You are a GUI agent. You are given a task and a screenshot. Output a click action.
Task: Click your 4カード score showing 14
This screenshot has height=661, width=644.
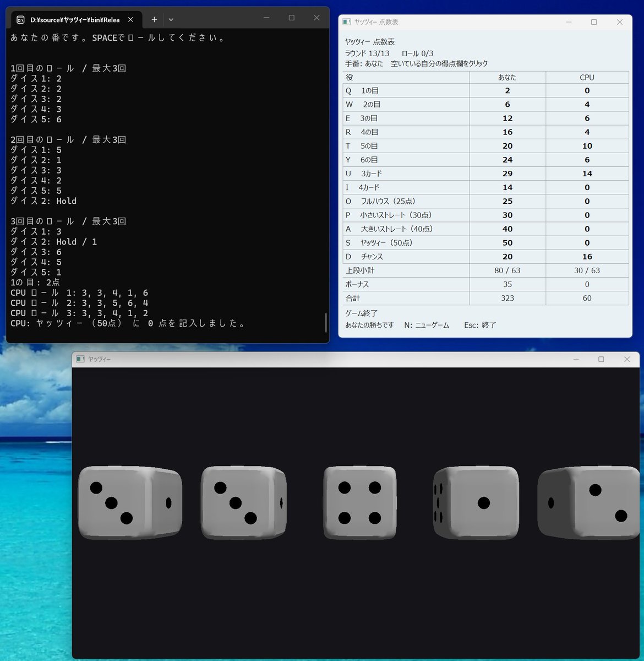507,187
